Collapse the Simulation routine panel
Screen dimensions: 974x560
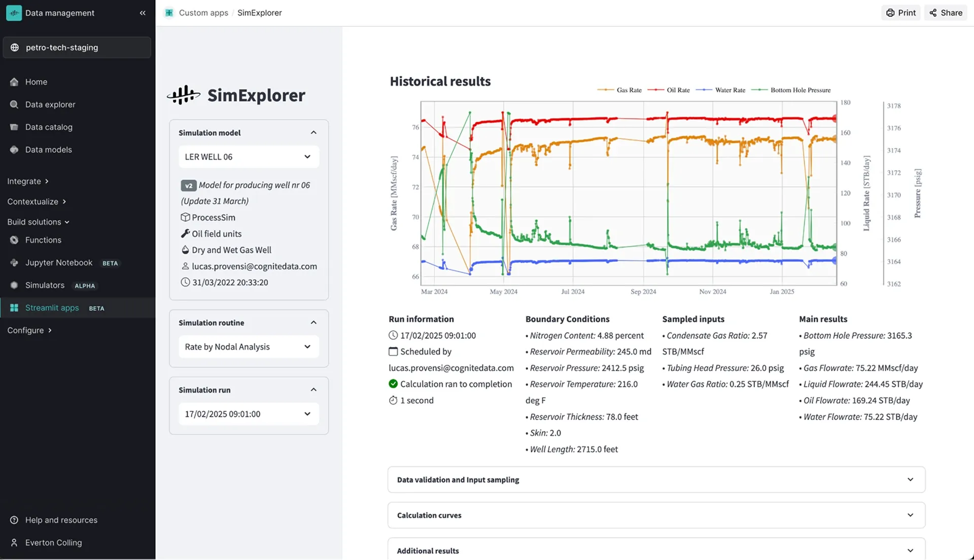click(314, 323)
